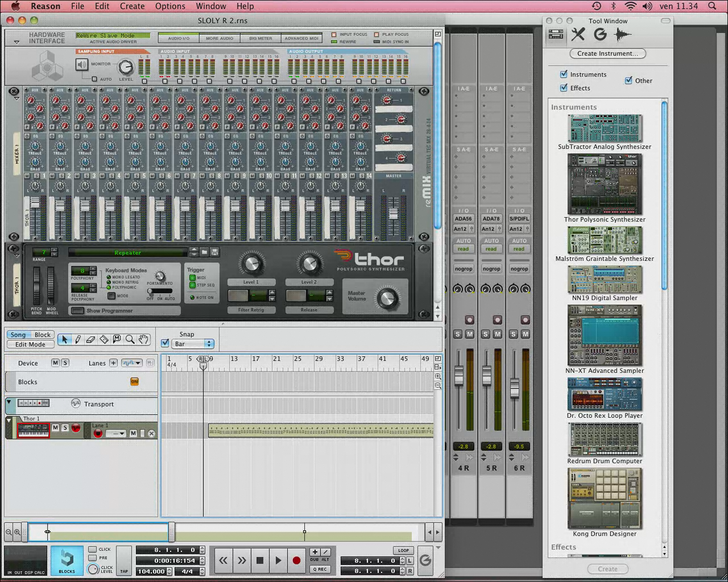Open the Edit menu
The width and height of the screenshot is (728, 582).
coord(102,6)
